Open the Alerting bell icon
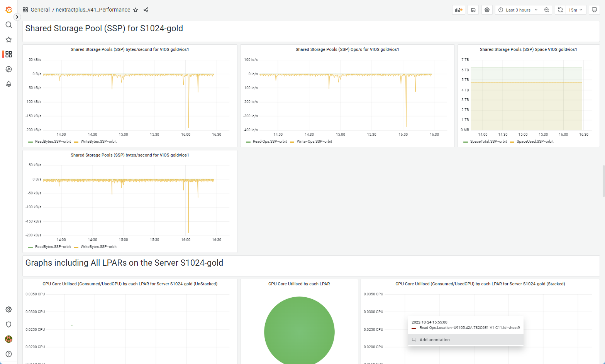This screenshot has height=364, width=605. coord(8,84)
